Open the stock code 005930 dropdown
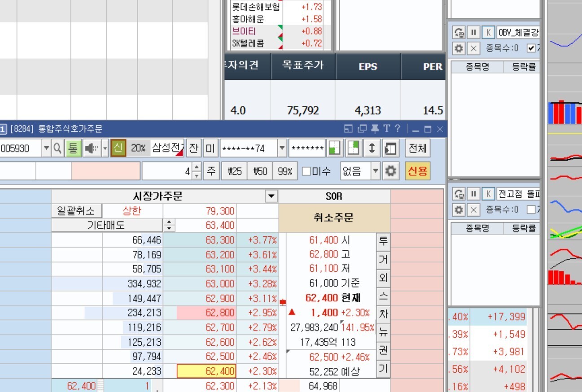This screenshot has height=392, width=582. (x=46, y=148)
